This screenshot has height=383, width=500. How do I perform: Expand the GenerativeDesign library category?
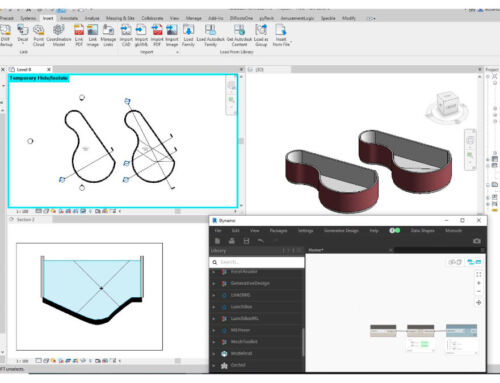point(214,283)
